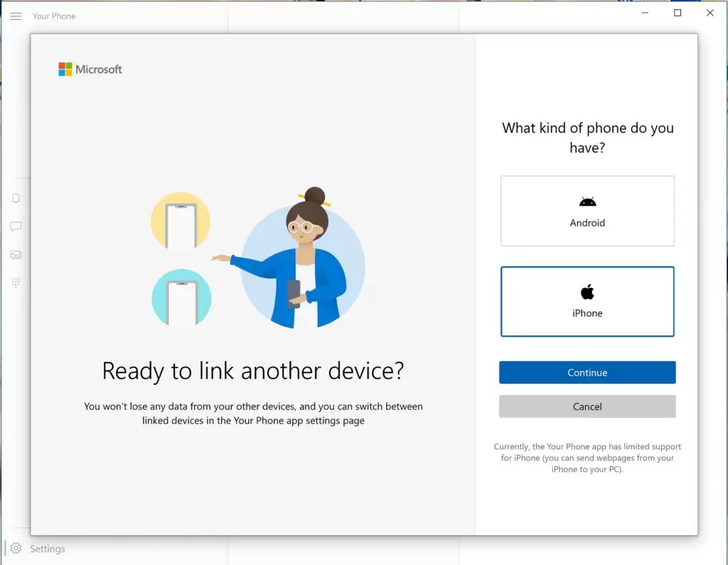The height and width of the screenshot is (565, 728).
Task: Maximize the Your Phone window
Action: point(678,13)
